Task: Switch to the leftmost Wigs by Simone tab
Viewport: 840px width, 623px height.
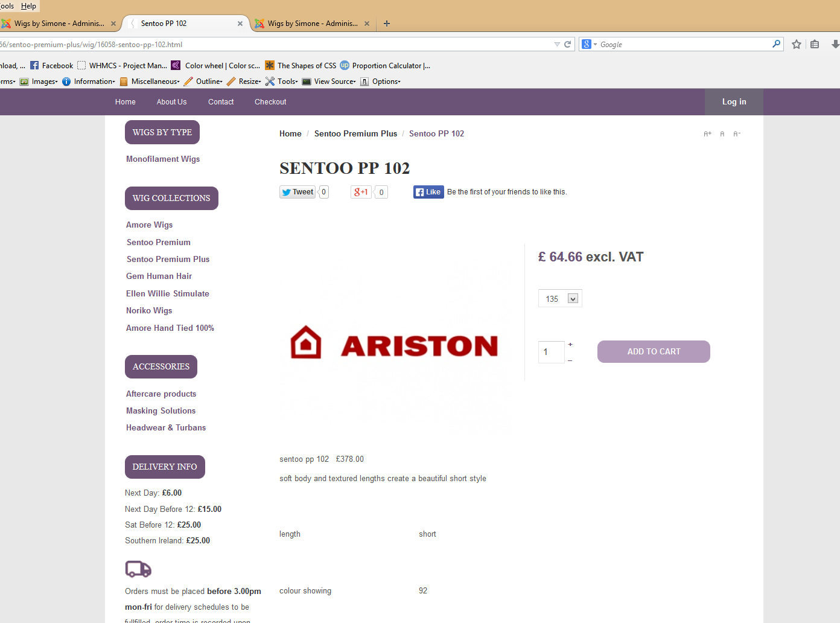Action: pyautogui.click(x=59, y=24)
